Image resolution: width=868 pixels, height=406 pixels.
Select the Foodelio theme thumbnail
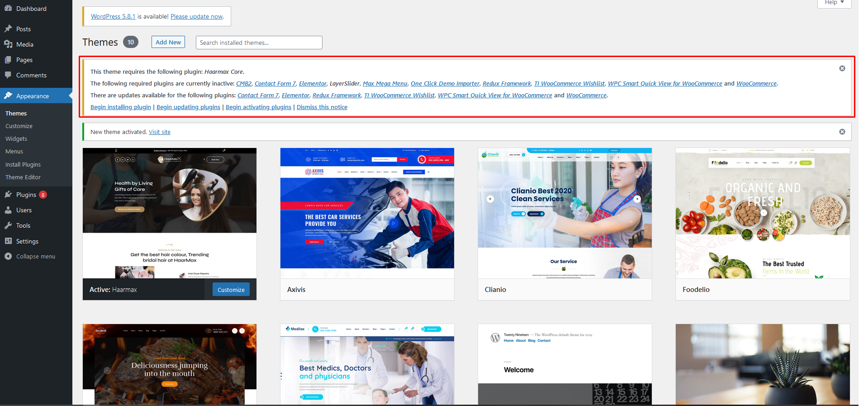(x=763, y=213)
